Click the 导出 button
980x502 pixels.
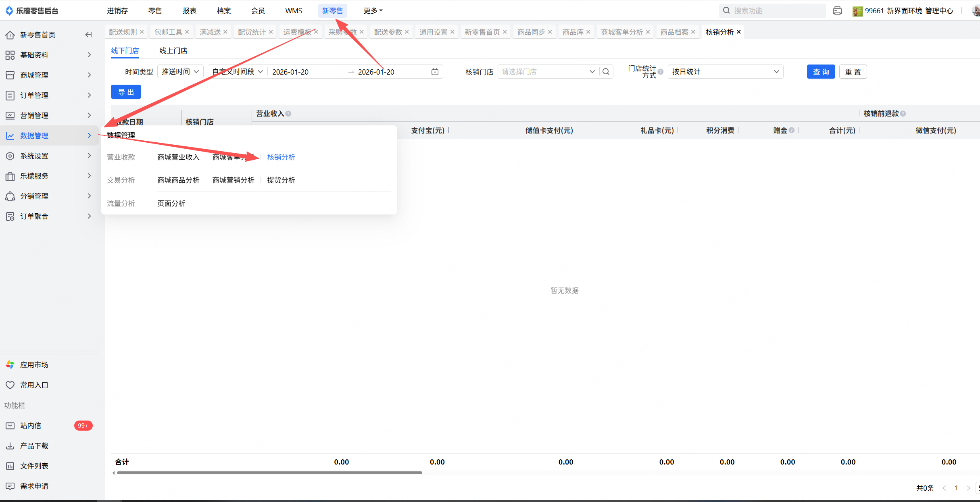pos(126,92)
